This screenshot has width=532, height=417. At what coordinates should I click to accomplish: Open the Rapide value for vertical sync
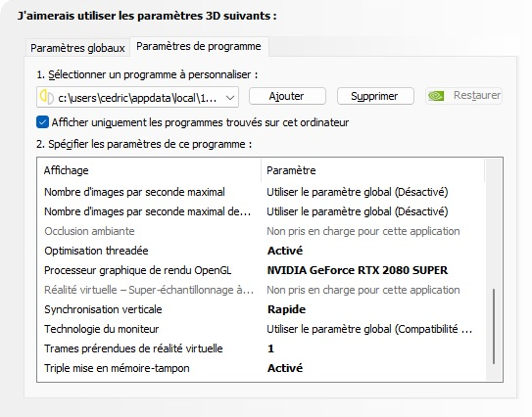click(x=286, y=309)
